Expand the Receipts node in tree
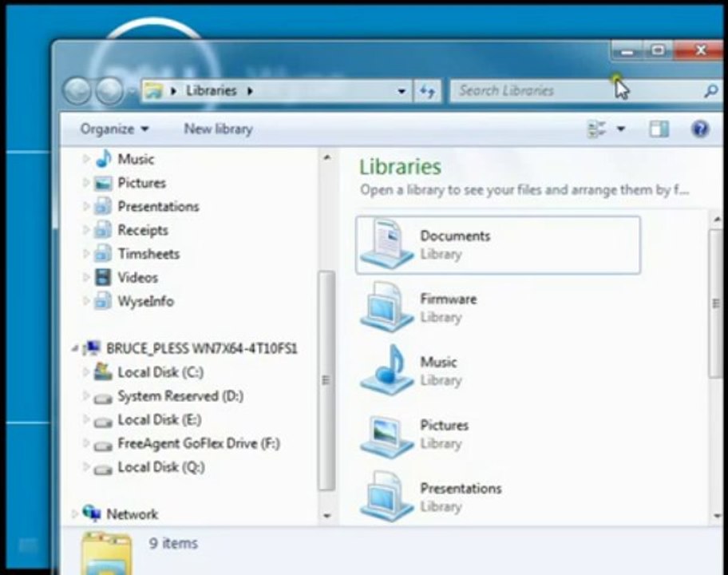Viewport: 728px width, 575px height. tap(86, 229)
